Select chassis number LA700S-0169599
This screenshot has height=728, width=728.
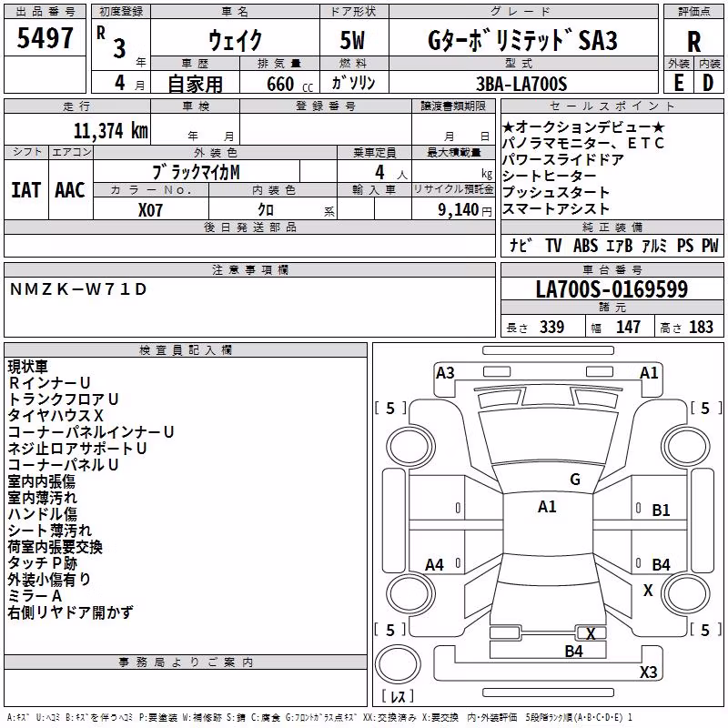point(612,288)
